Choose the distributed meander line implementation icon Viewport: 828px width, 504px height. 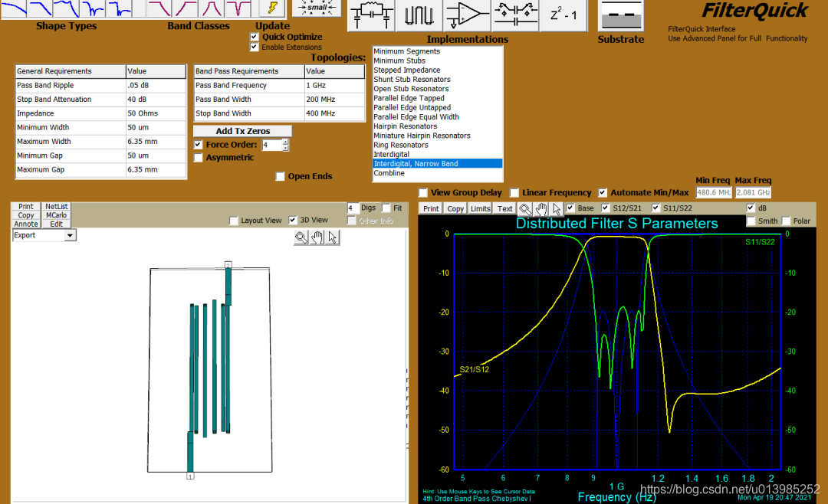pos(419,15)
